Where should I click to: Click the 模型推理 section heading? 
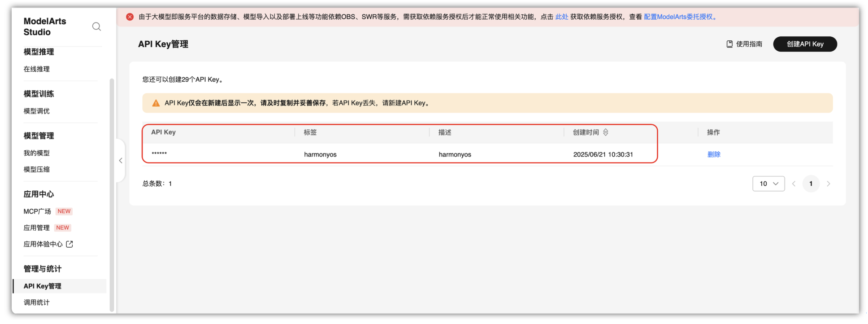click(39, 52)
